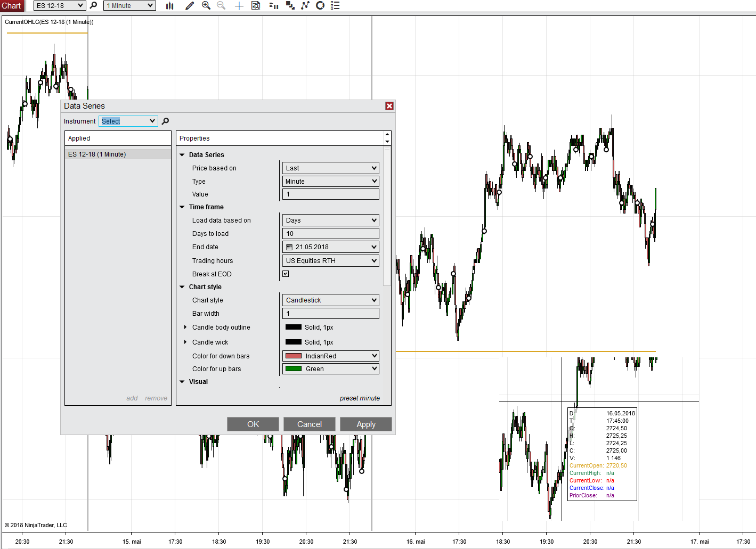Expand the Candle body outline property
Image resolution: width=756 pixels, height=549 pixels.
tap(185, 327)
